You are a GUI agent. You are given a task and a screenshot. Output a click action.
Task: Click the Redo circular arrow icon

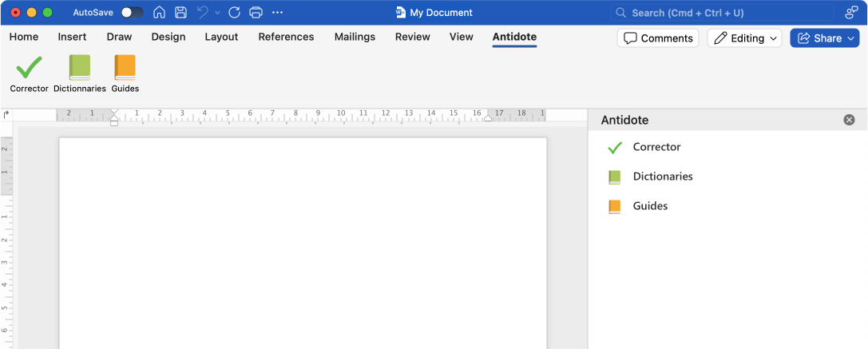point(234,13)
